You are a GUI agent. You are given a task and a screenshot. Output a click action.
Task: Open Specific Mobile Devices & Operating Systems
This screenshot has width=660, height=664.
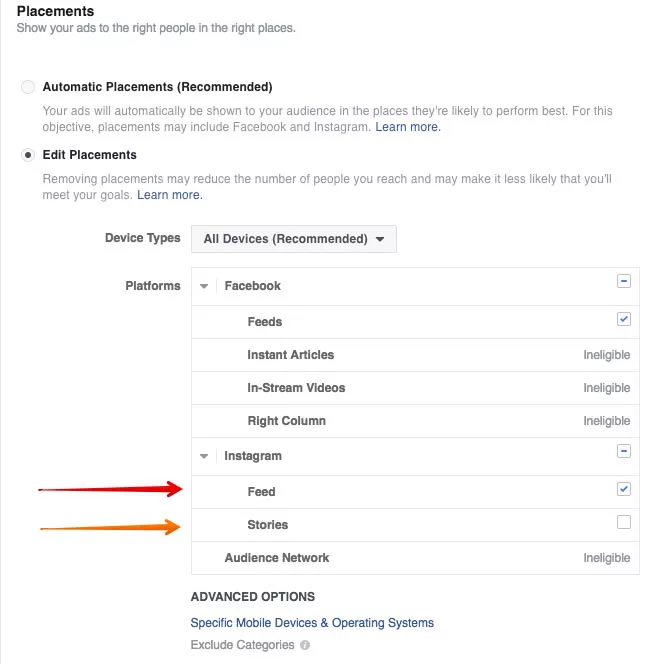tap(312, 623)
